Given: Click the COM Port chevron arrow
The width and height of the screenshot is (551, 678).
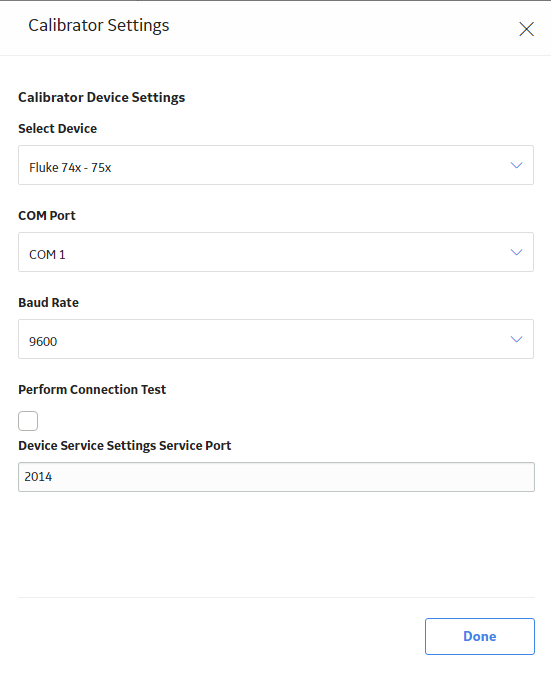Looking at the screenshot, I should tap(516, 252).
